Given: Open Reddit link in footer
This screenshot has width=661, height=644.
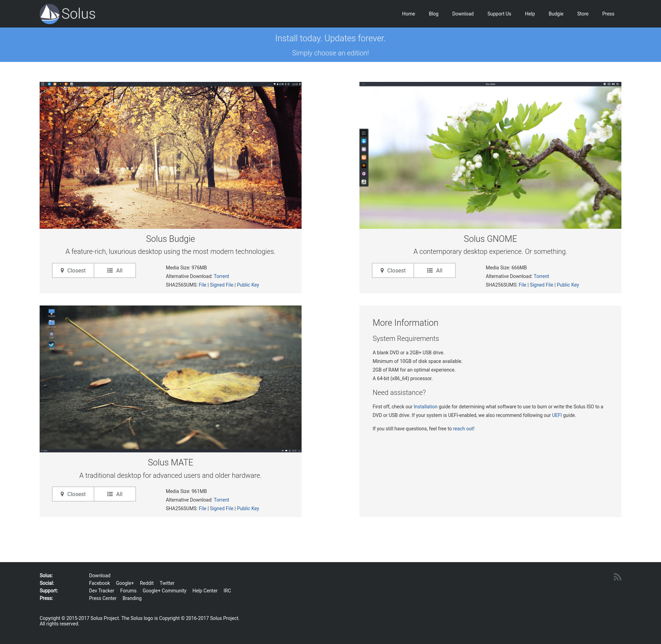Looking at the screenshot, I should coord(147,583).
